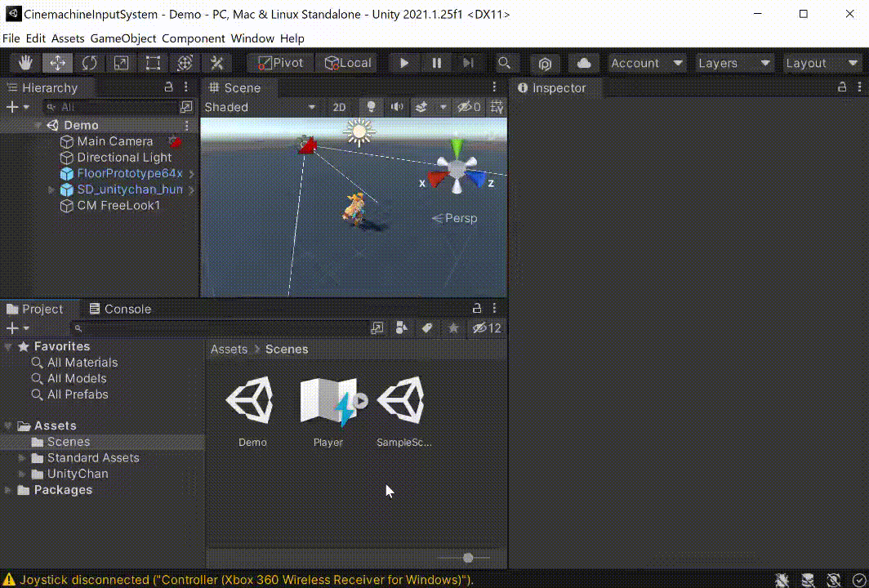Select the Scale tool

pos(121,63)
